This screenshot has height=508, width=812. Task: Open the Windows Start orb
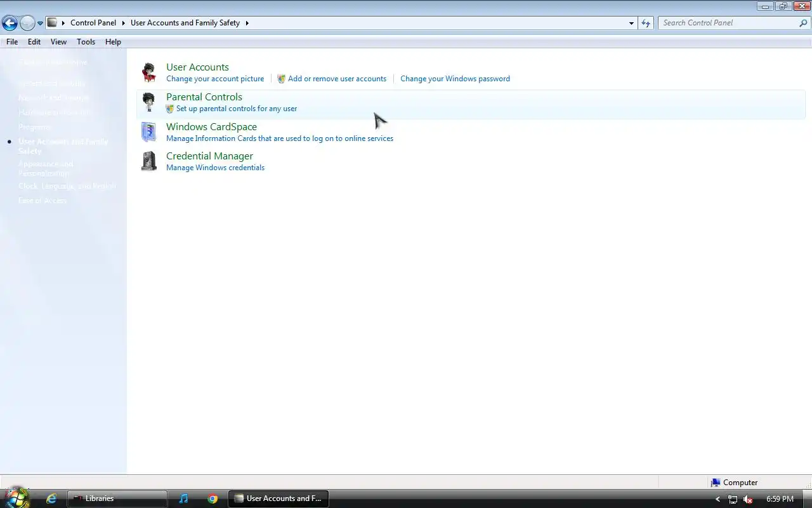16,498
